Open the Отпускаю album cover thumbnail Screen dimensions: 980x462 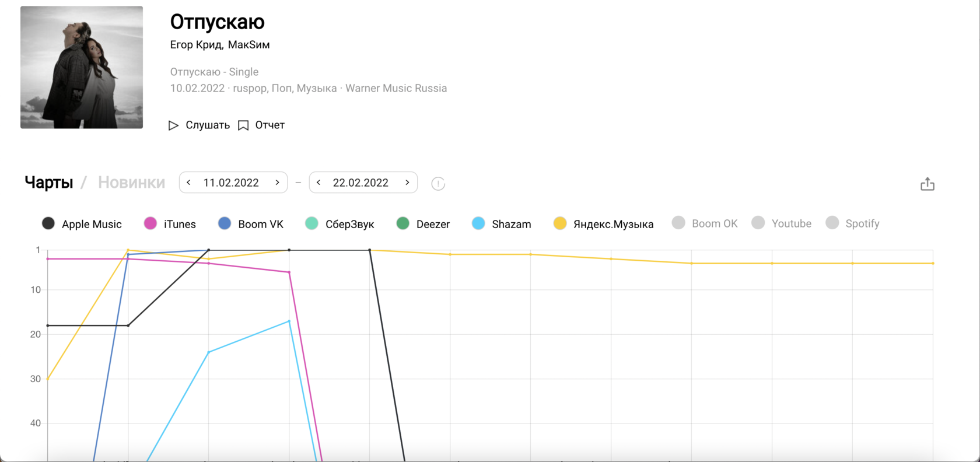(x=82, y=67)
